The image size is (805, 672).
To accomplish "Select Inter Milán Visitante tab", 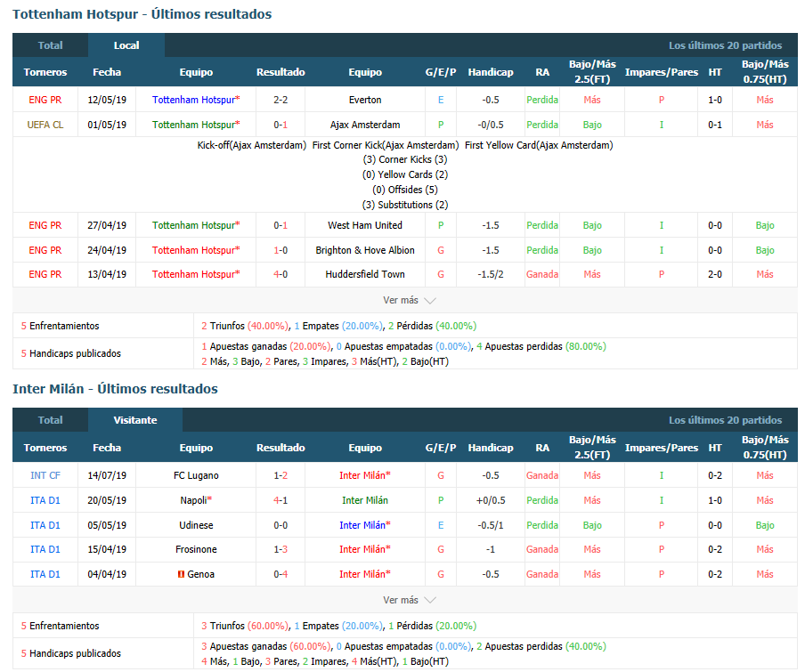I will [135, 420].
